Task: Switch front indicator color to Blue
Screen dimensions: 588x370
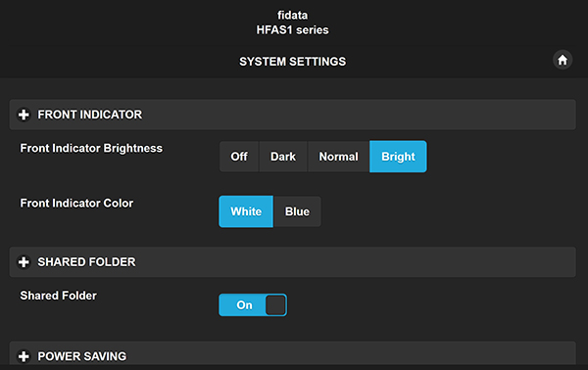Action: point(297,211)
